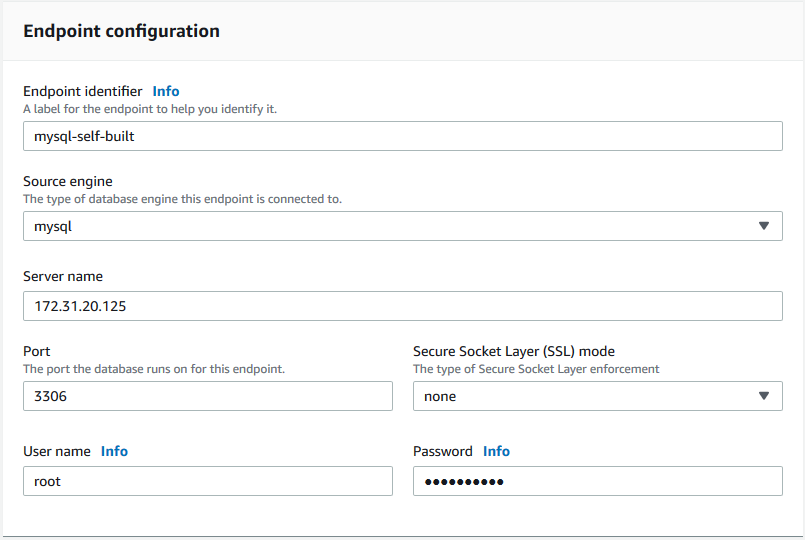Open the Info link next to User name

click(114, 451)
